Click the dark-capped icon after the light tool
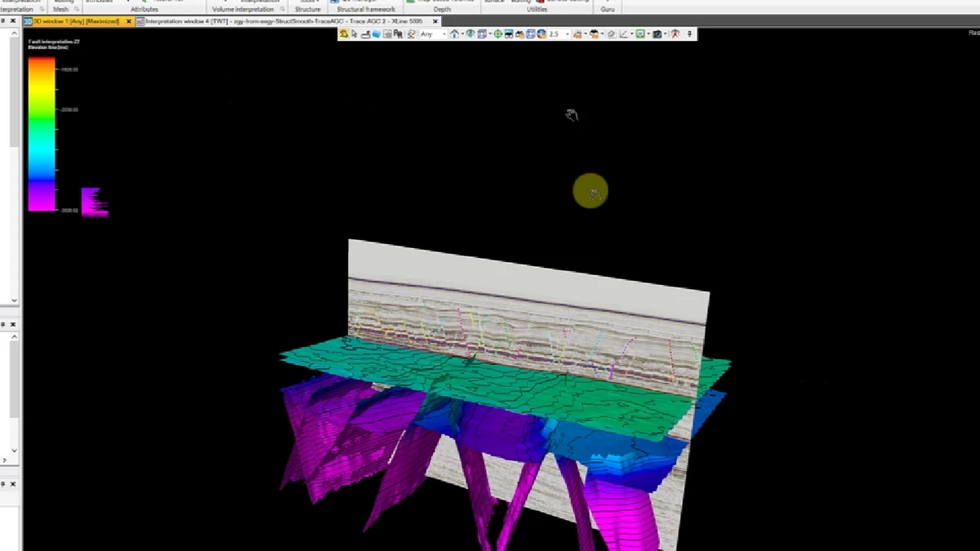 pos(595,34)
